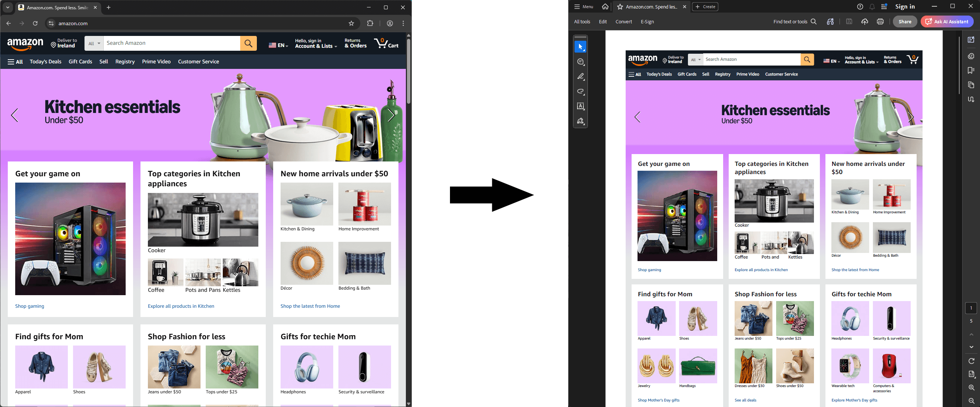Select the Add text box tool in Acrobat

pos(580,106)
